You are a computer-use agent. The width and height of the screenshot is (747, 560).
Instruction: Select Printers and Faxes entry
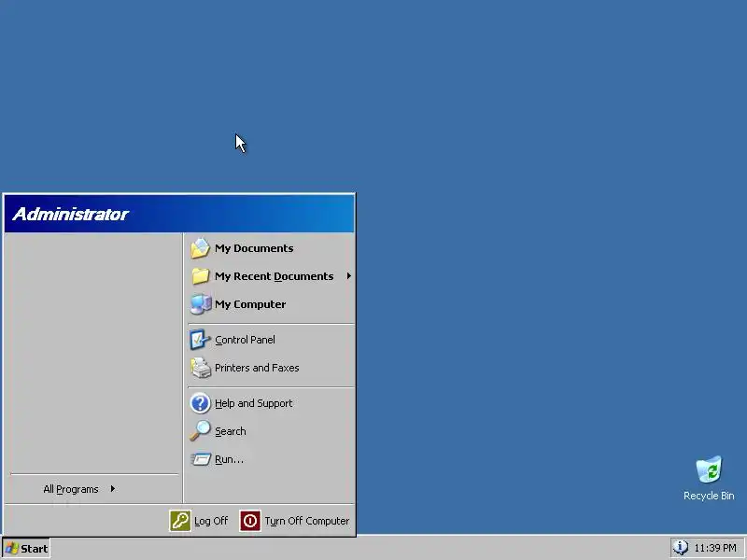[270, 368]
